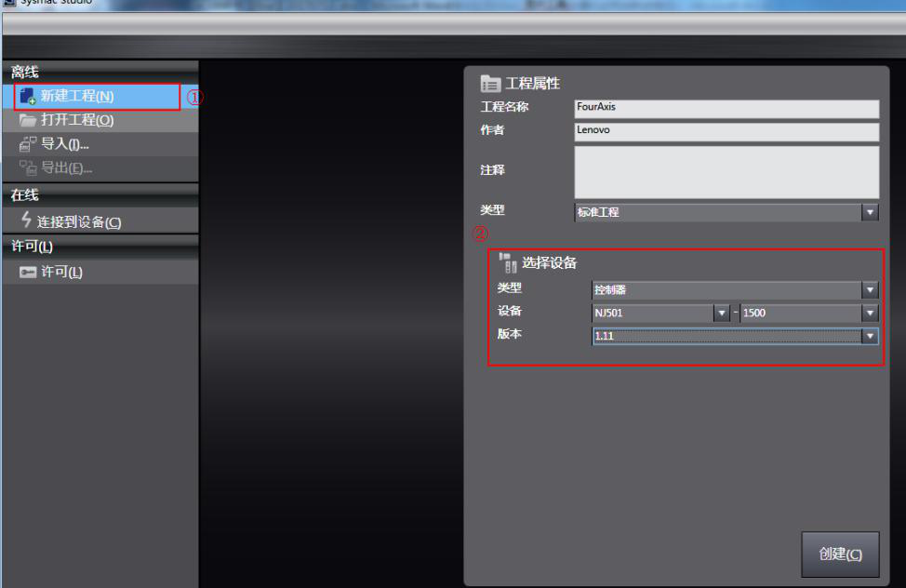The height and width of the screenshot is (588, 906).
Task: Select 导出(E)... menu entry
Action: (x=100, y=167)
